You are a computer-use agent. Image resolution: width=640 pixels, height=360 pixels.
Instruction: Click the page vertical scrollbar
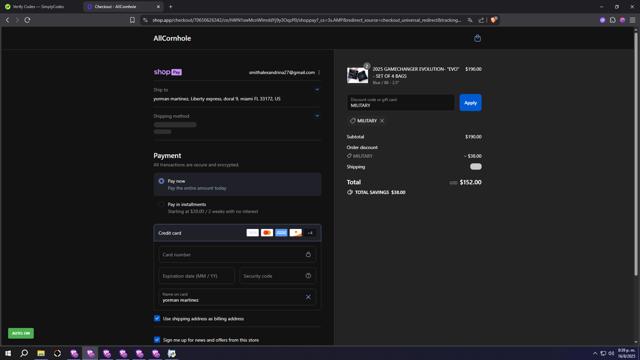(x=636, y=155)
